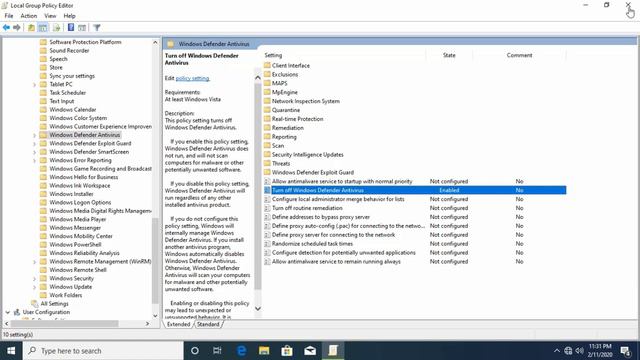Open the notification center tray icon
Viewport: 640px width, 360px height.
[625, 351]
